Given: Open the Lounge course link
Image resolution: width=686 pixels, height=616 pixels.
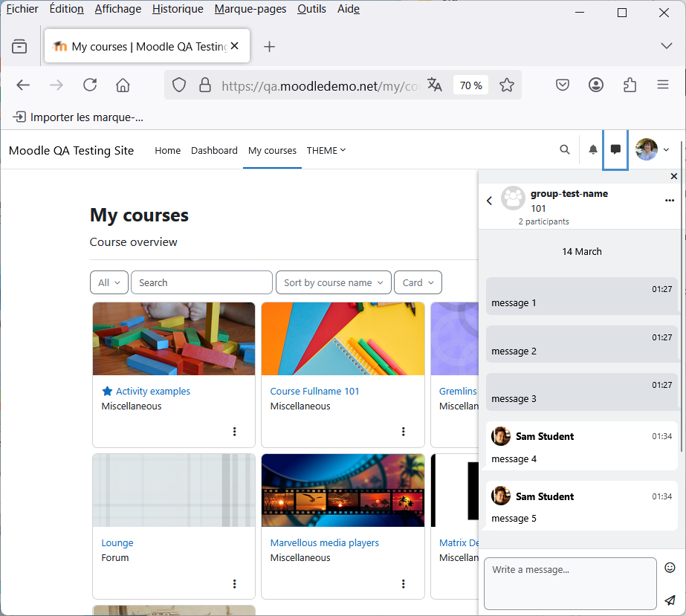Looking at the screenshot, I should coord(117,543).
